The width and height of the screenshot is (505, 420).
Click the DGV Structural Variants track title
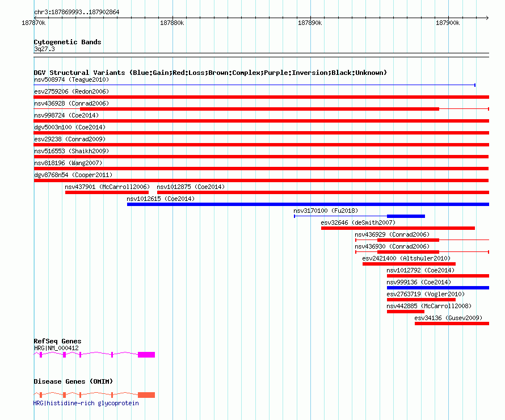[x=210, y=73]
